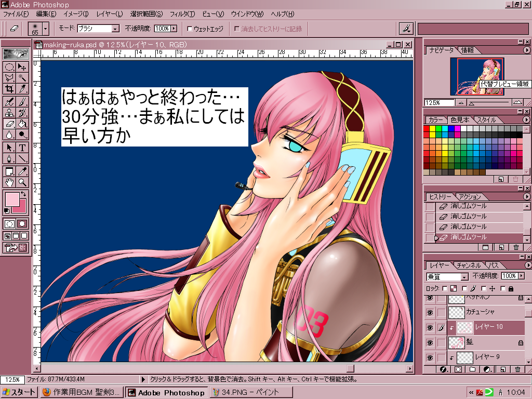532x399 pixels.
Task: Select the Zoom tool
Action: [x=22, y=182]
